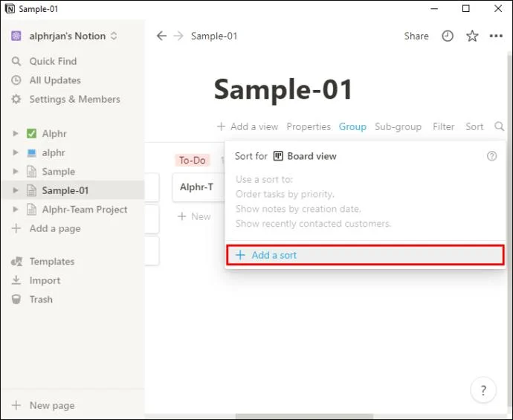
Task: Click the purple workspace avatar icon
Action: pyautogui.click(x=16, y=36)
